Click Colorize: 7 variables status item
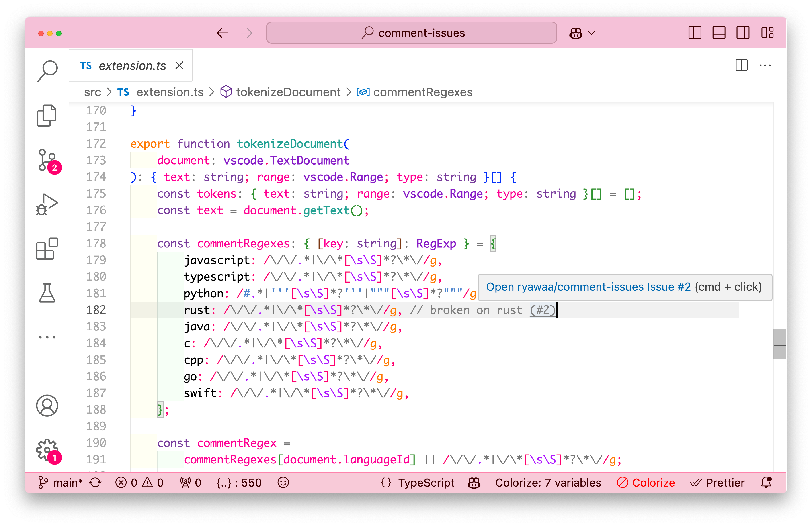 click(548, 483)
